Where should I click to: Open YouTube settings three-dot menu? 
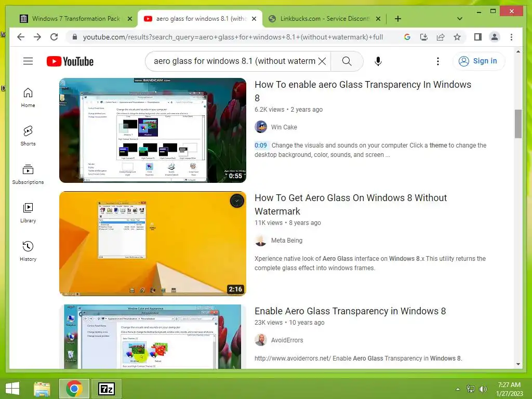pyautogui.click(x=437, y=61)
